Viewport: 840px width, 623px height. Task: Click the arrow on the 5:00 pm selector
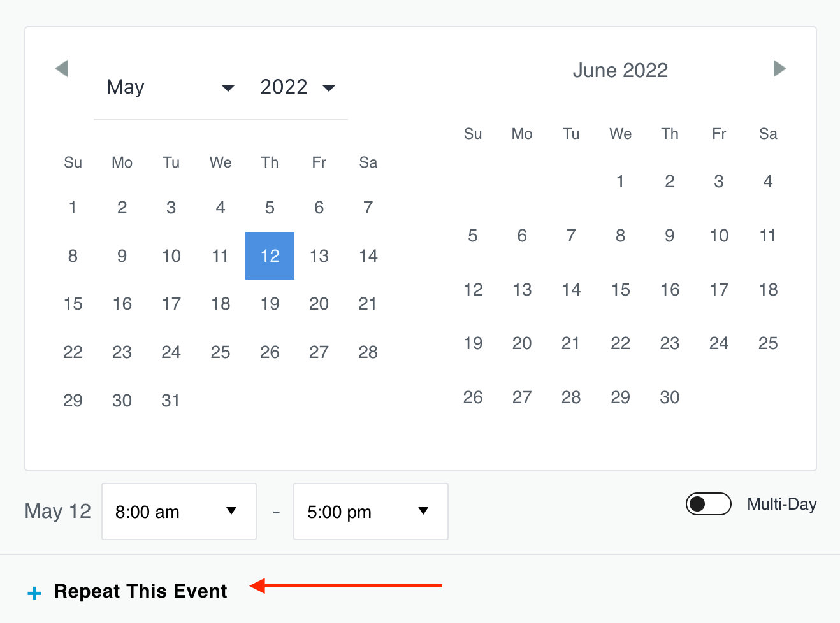(423, 511)
